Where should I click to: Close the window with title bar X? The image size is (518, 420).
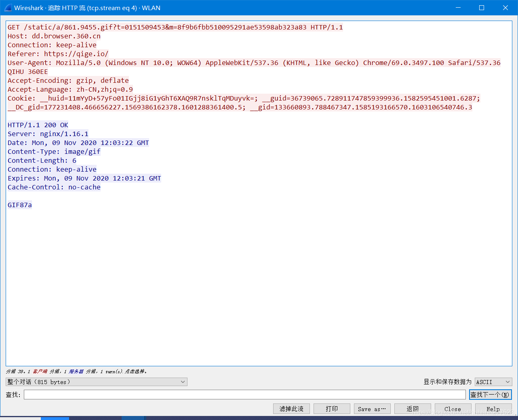click(x=505, y=8)
